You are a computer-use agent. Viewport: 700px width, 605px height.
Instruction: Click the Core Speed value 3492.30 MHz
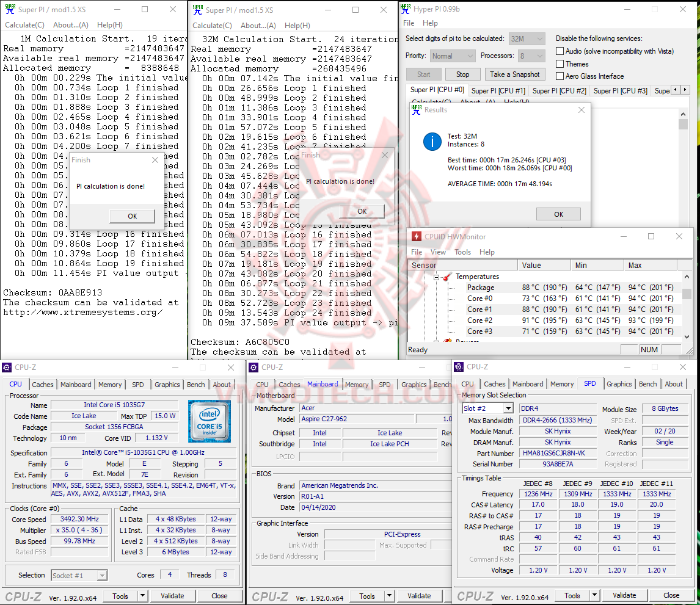[80, 520]
